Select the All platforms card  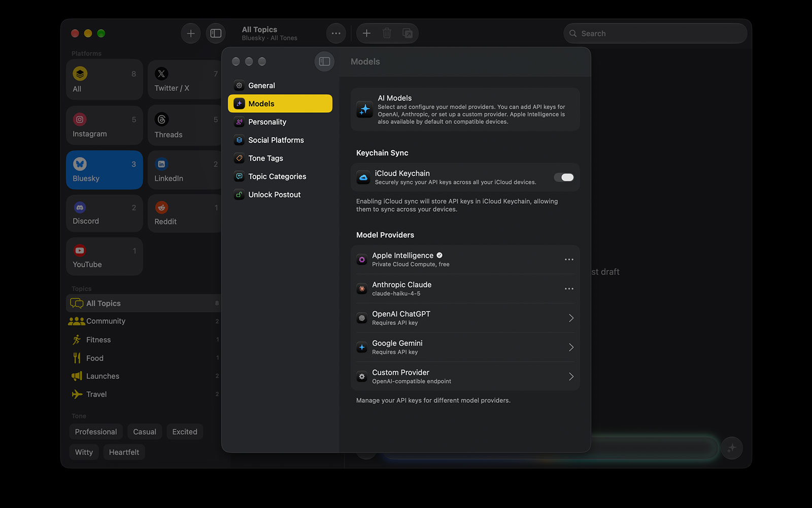105,80
